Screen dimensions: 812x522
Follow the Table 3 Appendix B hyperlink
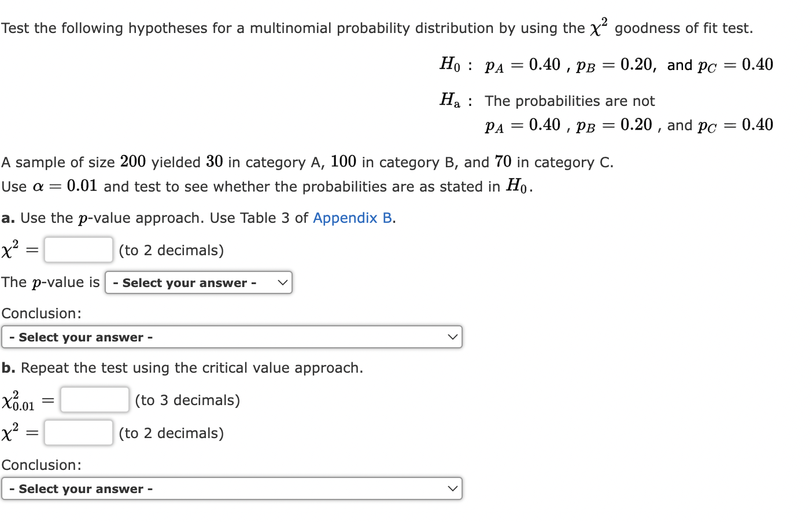pos(352,218)
